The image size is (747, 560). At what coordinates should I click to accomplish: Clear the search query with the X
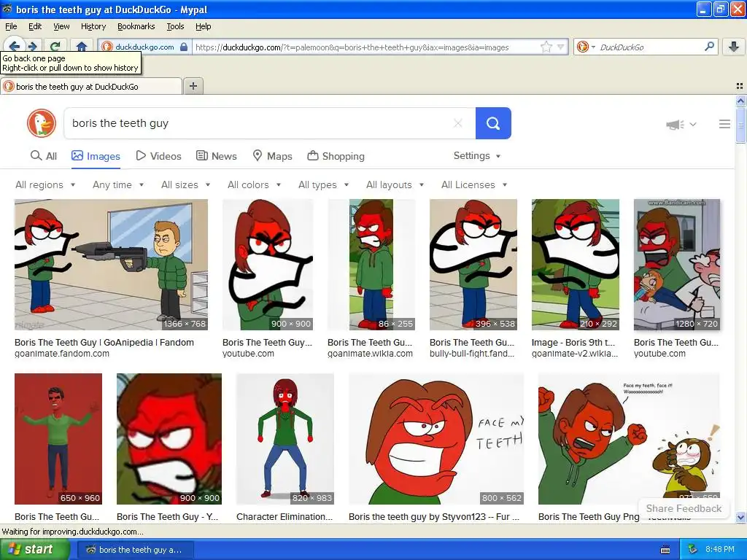point(458,123)
